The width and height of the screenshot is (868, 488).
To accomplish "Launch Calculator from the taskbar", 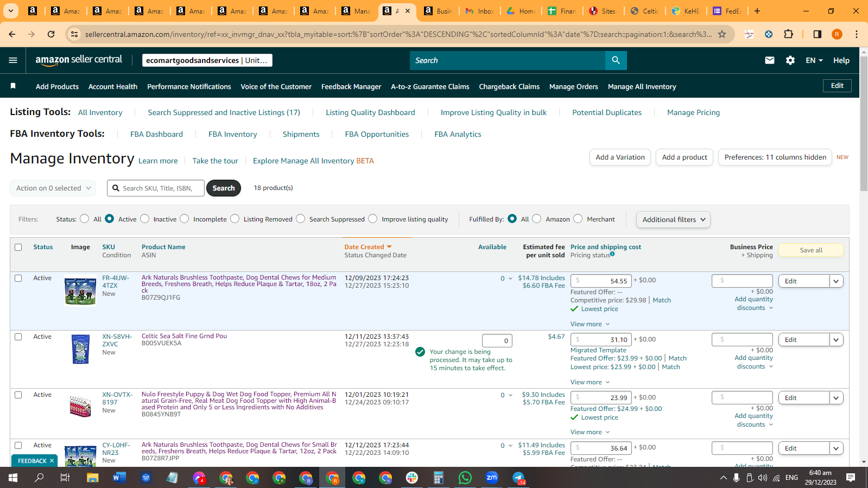I will click(x=439, y=478).
